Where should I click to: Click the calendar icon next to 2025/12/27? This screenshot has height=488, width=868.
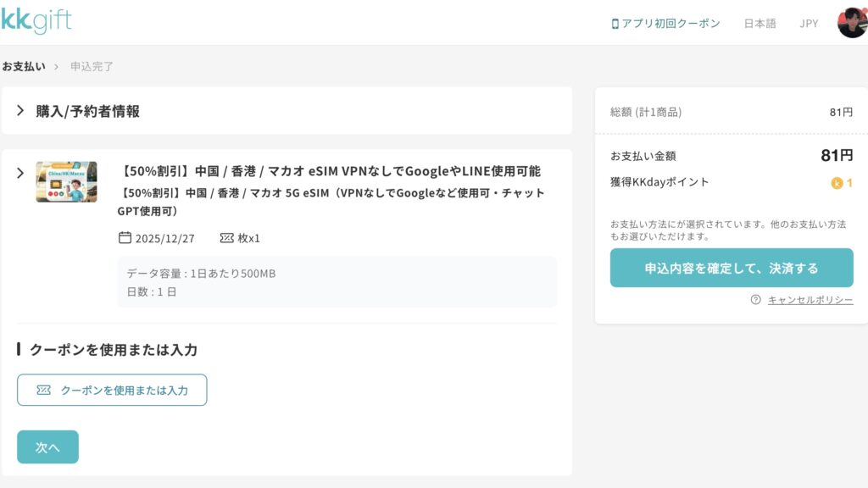click(x=125, y=238)
